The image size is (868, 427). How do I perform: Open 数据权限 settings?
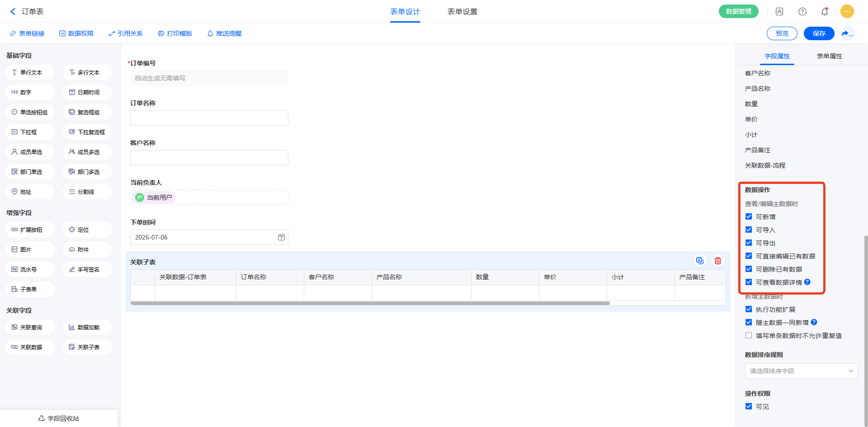click(76, 33)
